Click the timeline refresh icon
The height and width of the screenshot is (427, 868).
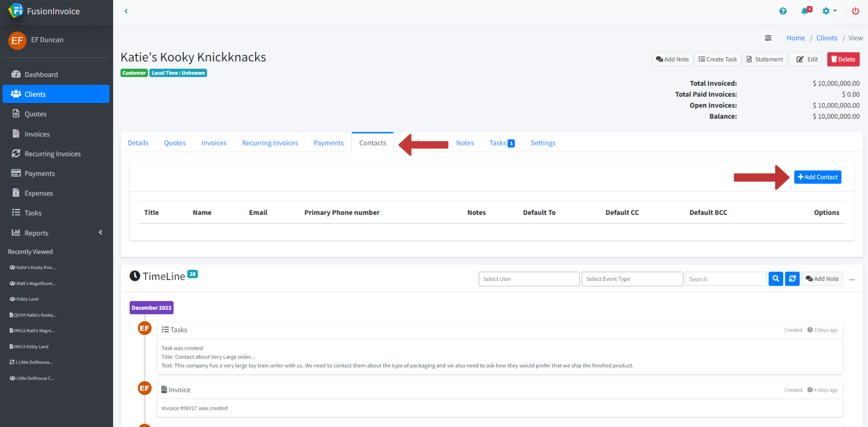coord(792,279)
